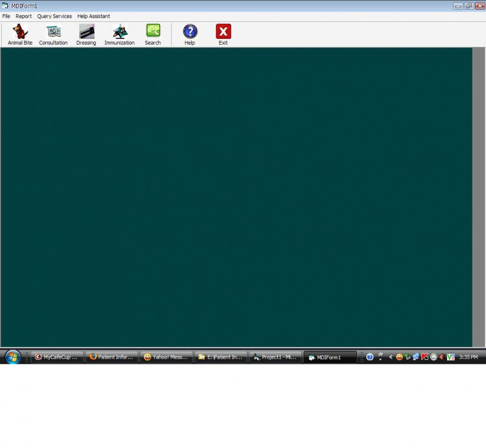Open the File menu

click(6, 16)
